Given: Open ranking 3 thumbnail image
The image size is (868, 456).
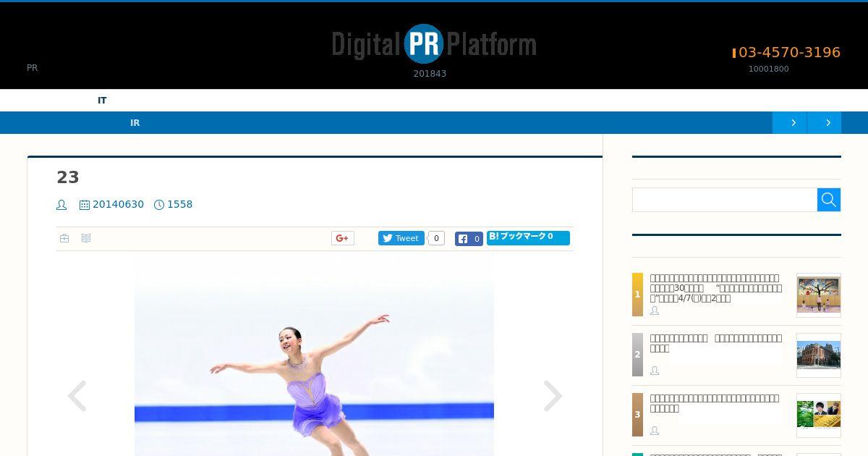Looking at the screenshot, I should click(x=819, y=415).
